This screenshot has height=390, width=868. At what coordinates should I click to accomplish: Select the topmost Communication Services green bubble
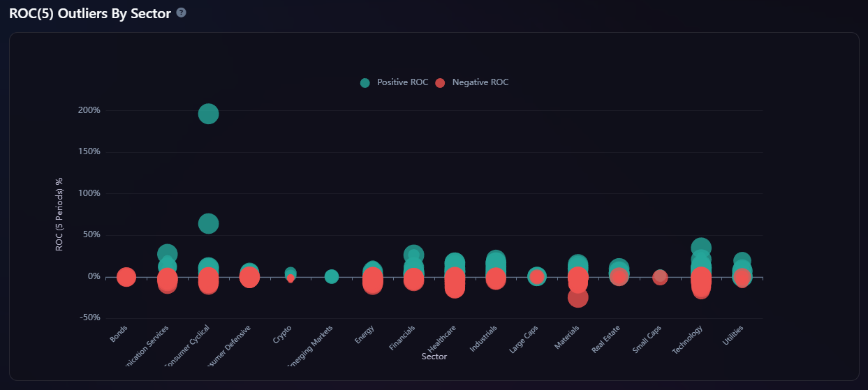(167, 253)
